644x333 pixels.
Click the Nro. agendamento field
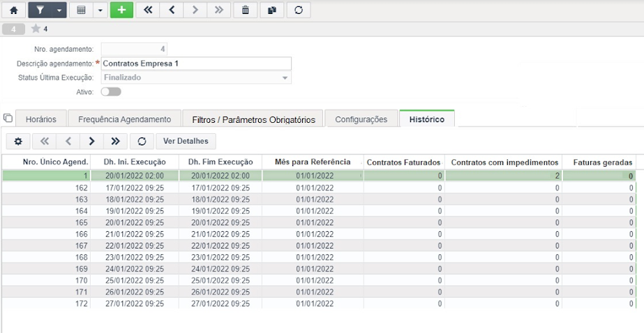(134, 50)
